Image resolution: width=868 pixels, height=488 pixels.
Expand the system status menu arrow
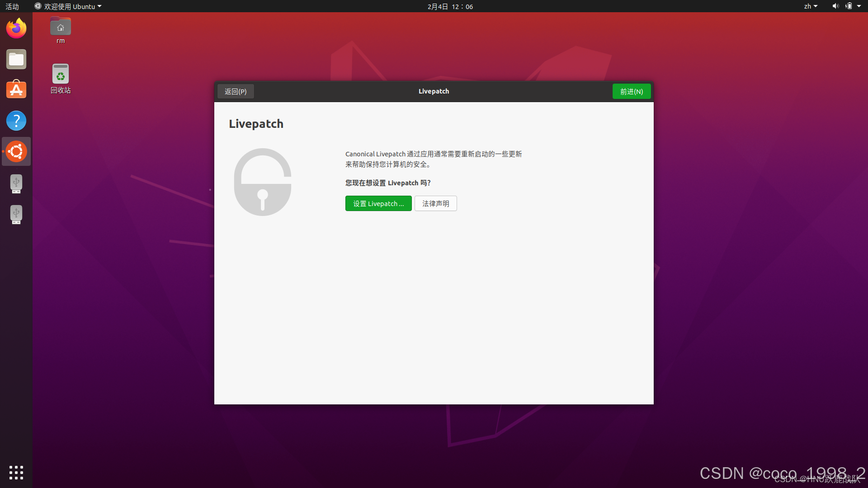coord(859,6)
